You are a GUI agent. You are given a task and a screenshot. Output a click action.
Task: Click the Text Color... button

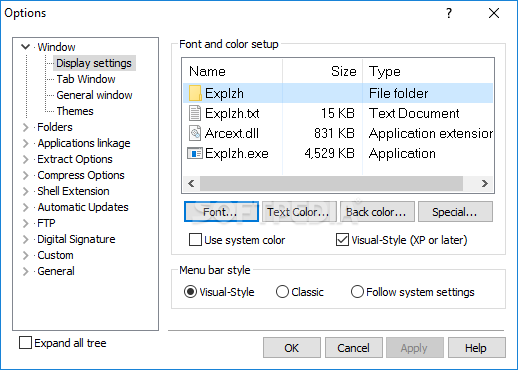[x=299, y=212]
